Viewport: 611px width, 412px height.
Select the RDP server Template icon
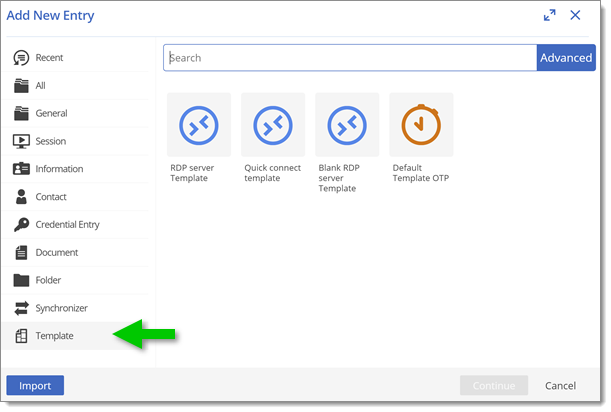coord(199,125)
